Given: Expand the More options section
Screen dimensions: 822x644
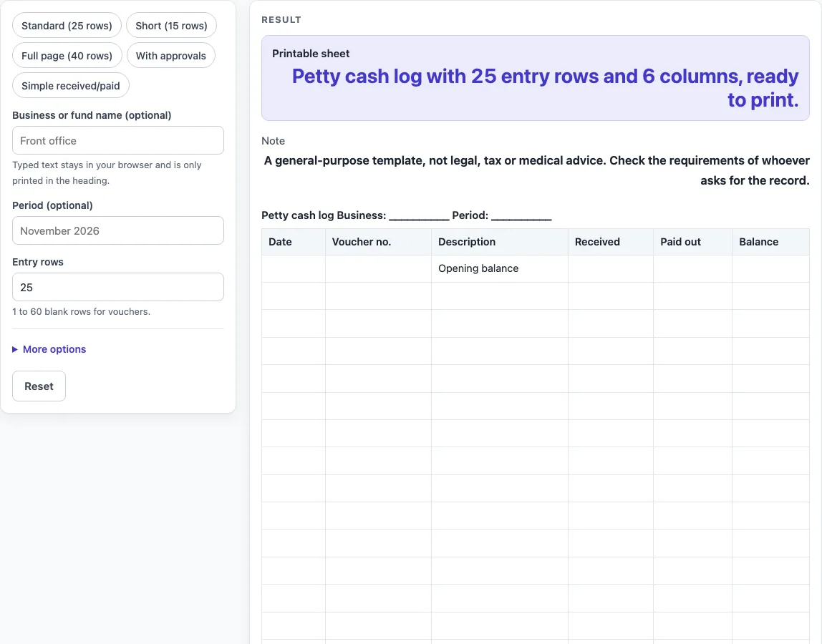Looking at the screenshot, I should coord(54,349).
